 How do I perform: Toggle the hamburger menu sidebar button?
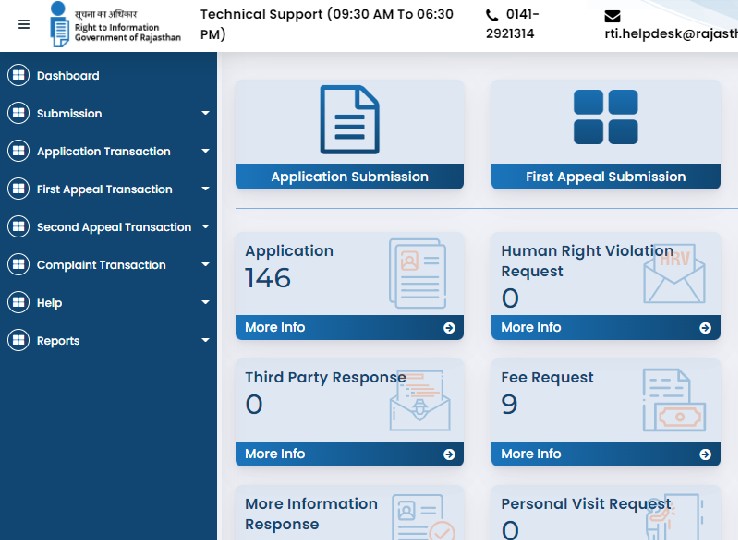24,25
